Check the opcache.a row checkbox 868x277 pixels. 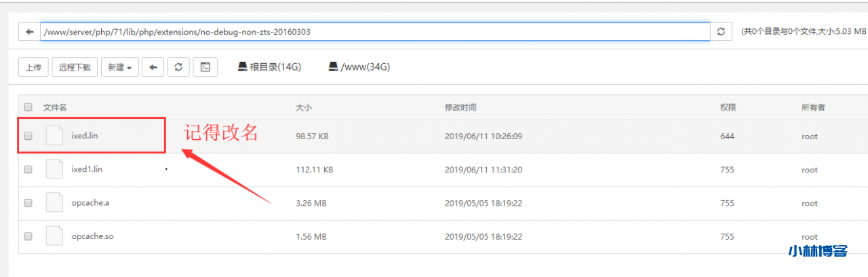coord(28,203)
